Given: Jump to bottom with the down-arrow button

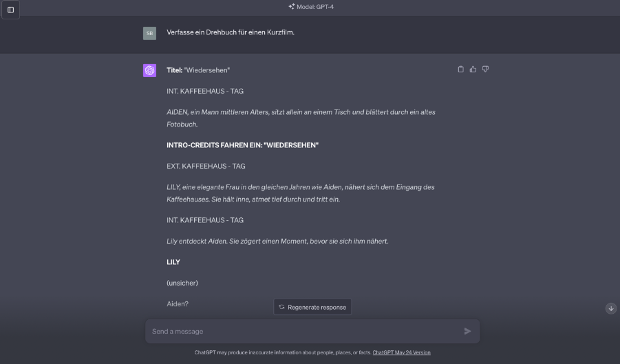Looking at the screenshot, I should tap(611, 308).
